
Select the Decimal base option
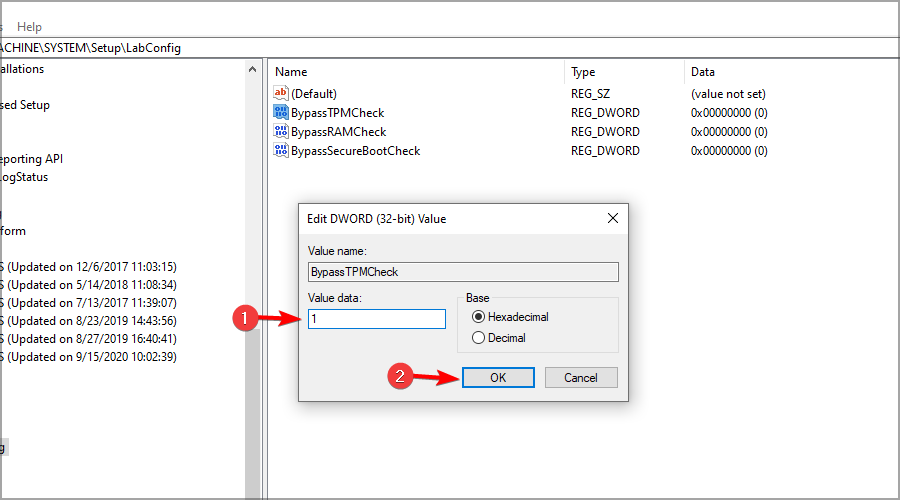[480, 338]
